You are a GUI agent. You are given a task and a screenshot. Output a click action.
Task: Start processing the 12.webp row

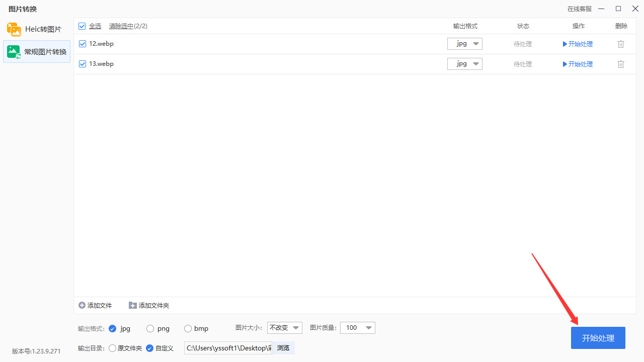(578, 44)
